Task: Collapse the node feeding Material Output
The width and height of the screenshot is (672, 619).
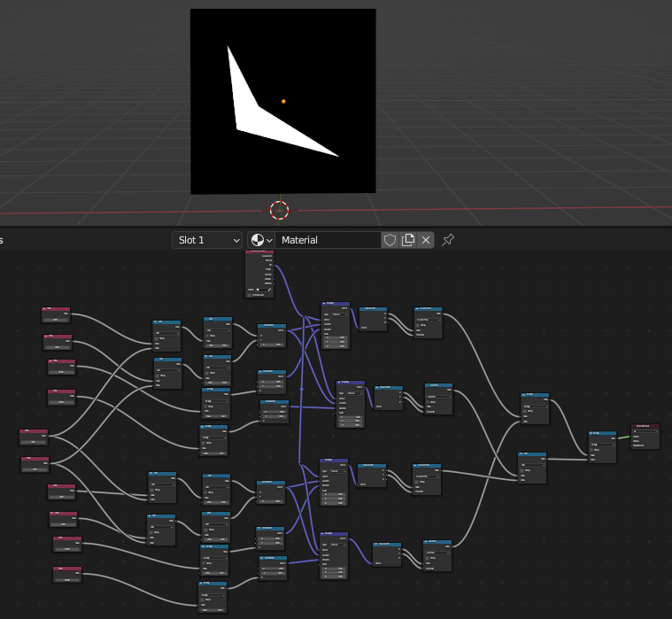Action: click(x=592, y=434)
